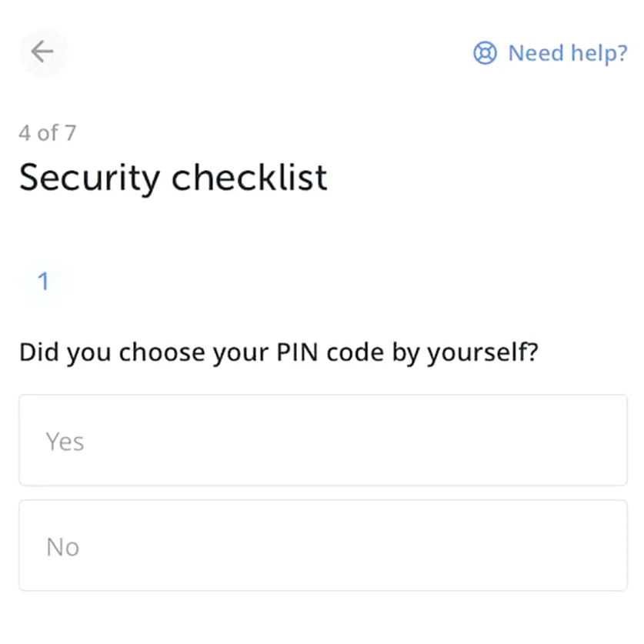Answer No, I did not choose my PIN

click(x=323, y=546)
